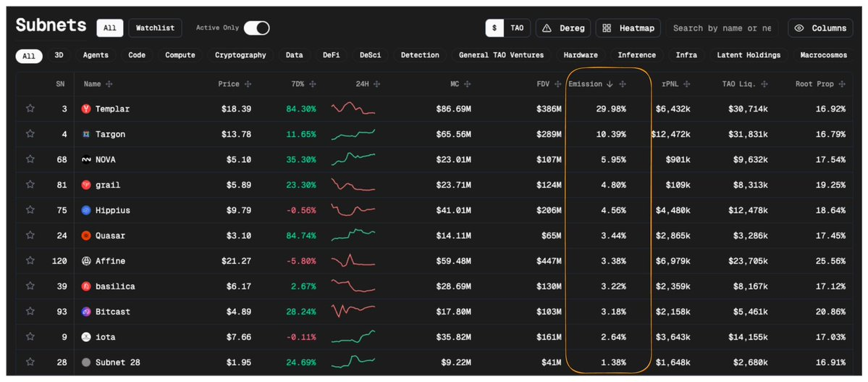868x382 pixels.
Task: Switch currency display to TAO
Action: pyautogui.click(x=517, y=28)
